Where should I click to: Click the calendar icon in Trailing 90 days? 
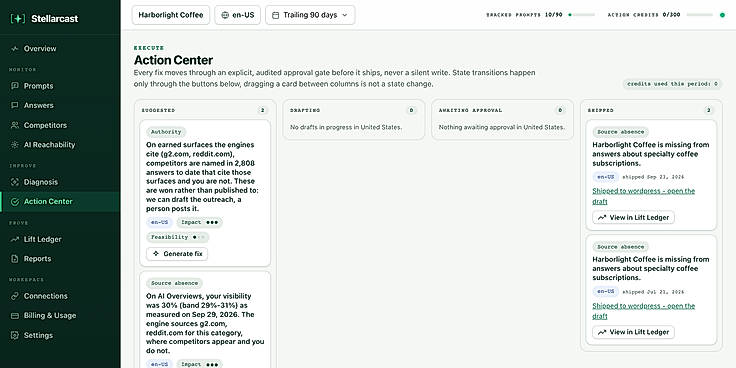point(276,15)
